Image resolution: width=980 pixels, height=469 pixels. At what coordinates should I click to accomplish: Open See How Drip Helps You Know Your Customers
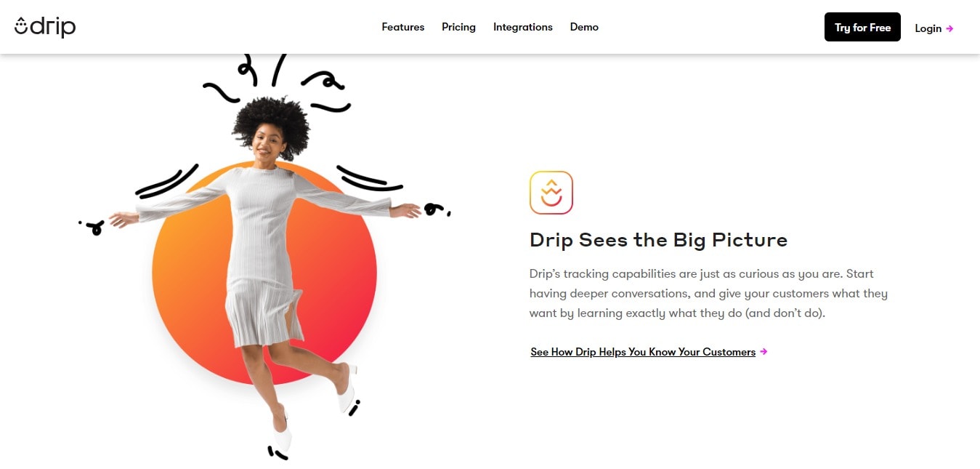[643, 352]
